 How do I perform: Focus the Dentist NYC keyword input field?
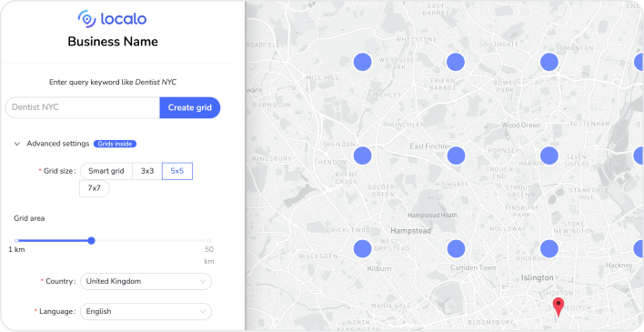[83, 107]
